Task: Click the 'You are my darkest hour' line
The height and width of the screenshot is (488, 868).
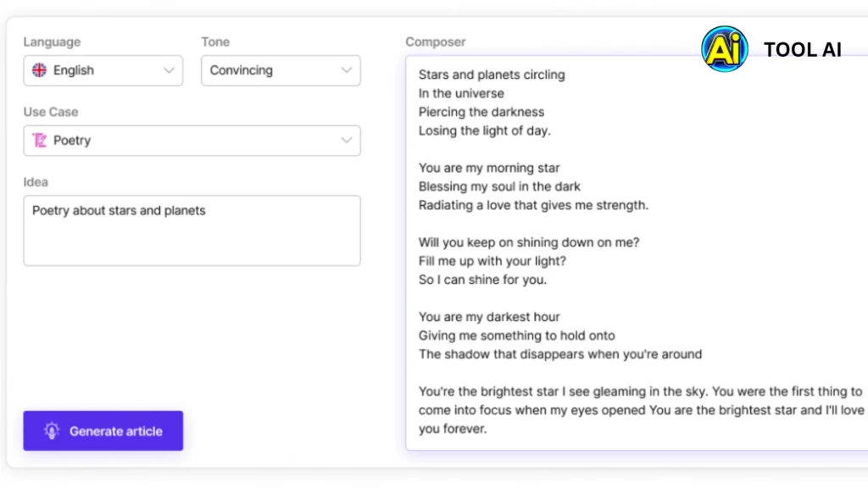Action: [489, 317]
